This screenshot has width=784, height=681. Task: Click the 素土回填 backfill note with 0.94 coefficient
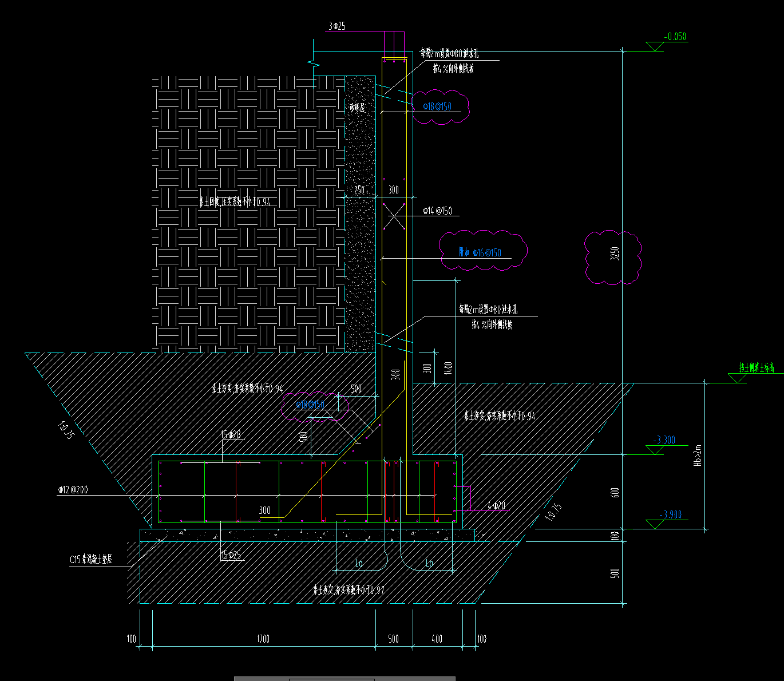(235, 202)
